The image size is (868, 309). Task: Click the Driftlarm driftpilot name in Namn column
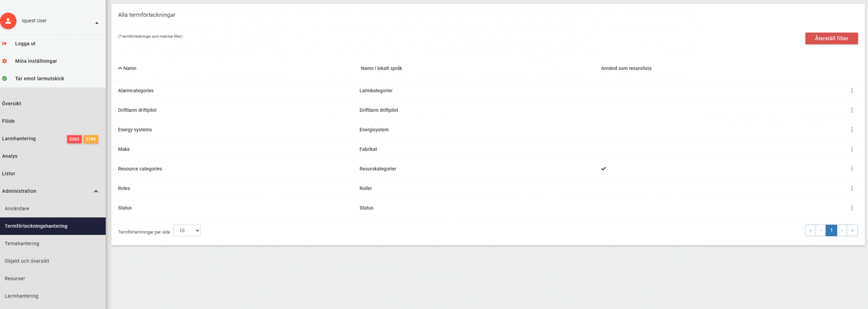coord(137,110)
